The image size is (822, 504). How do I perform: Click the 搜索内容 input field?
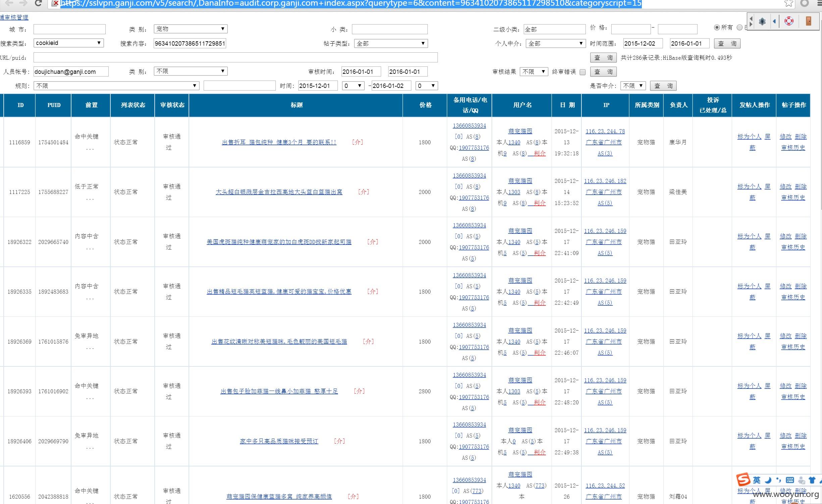[190, 43]
